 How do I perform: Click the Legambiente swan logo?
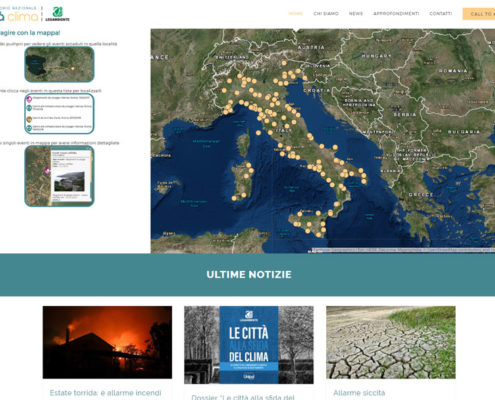pyautogui.click(x=58, y=14)
